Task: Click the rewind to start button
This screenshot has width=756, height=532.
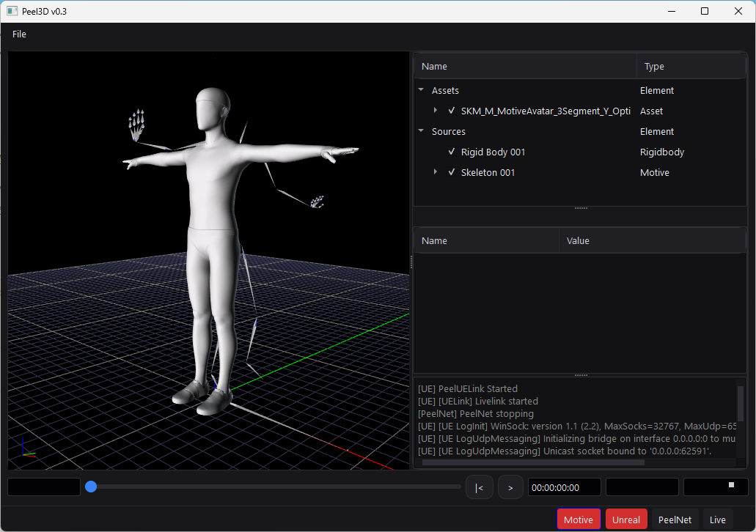Action: pos(479,487)
